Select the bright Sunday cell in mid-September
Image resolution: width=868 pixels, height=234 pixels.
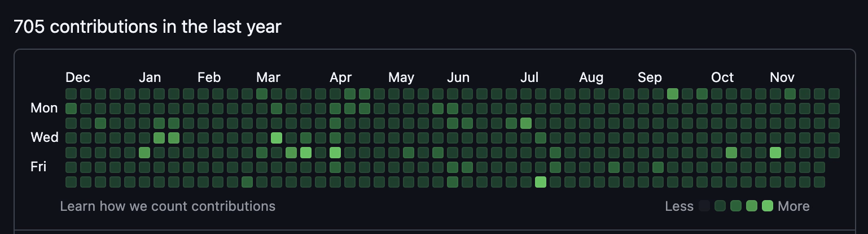tap(673, 93)
